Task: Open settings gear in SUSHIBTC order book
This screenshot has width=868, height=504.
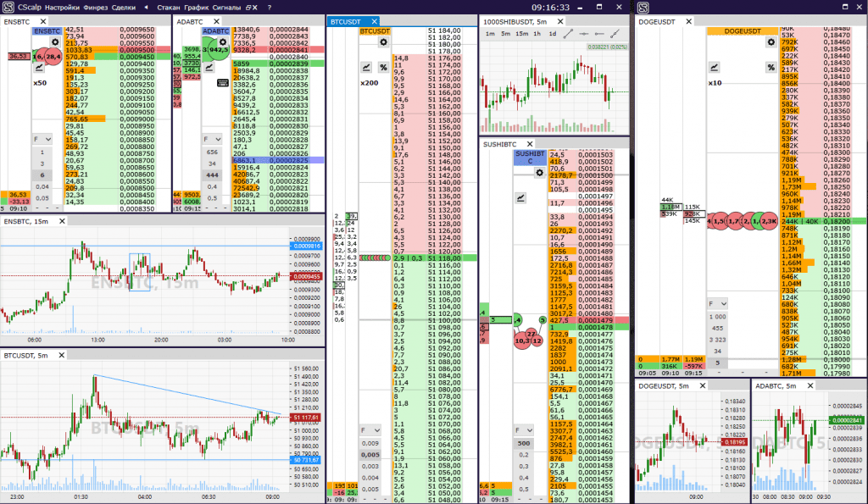Action: click(539, 173)
